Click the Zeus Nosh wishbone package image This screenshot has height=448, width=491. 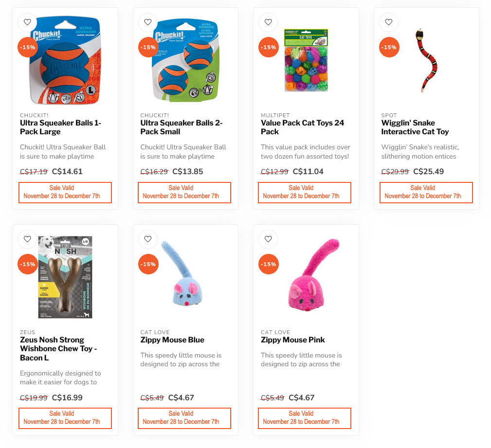[65, 277]
